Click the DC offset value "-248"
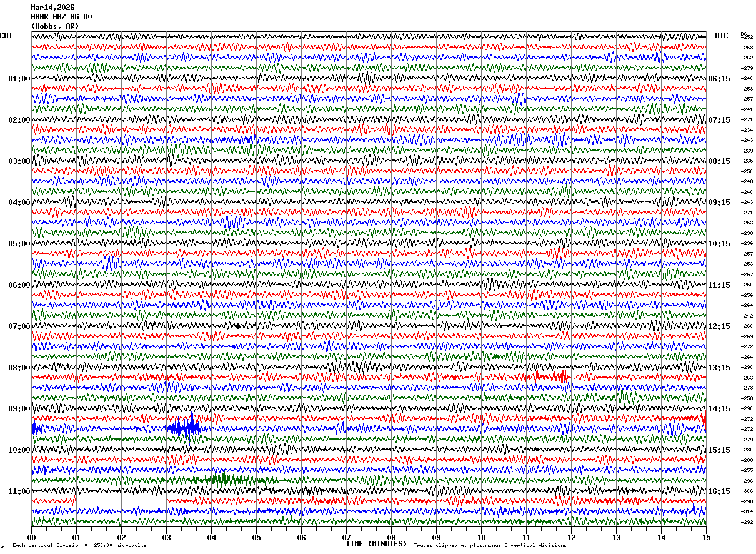Screen dimensions: 756x554 (747, 181)
